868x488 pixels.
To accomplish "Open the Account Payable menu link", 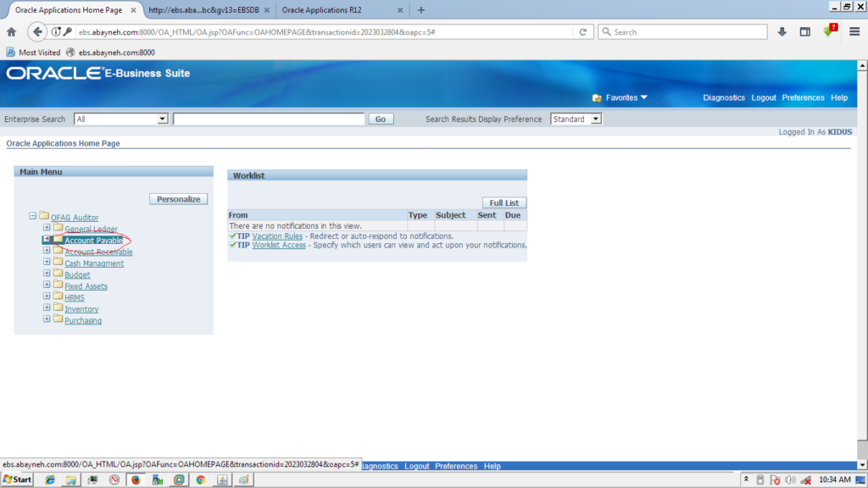I will (93, 240).
